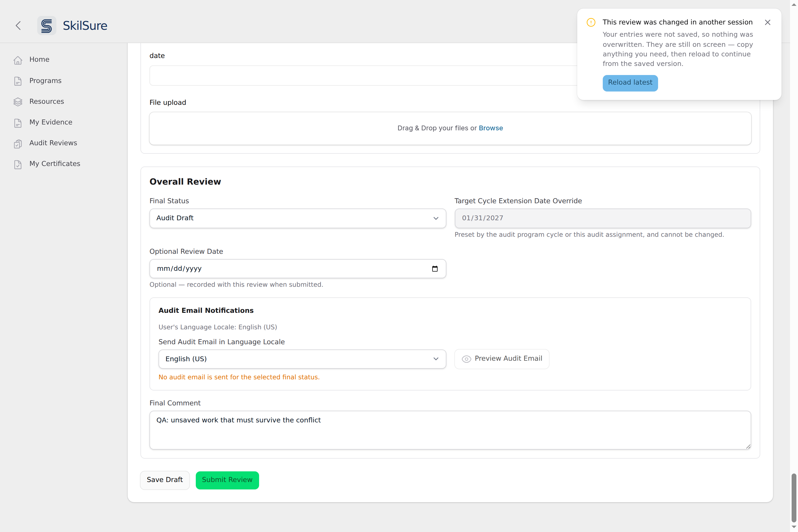Click the Programs document icon
This screenshot has height=532, width=798.
18,81
